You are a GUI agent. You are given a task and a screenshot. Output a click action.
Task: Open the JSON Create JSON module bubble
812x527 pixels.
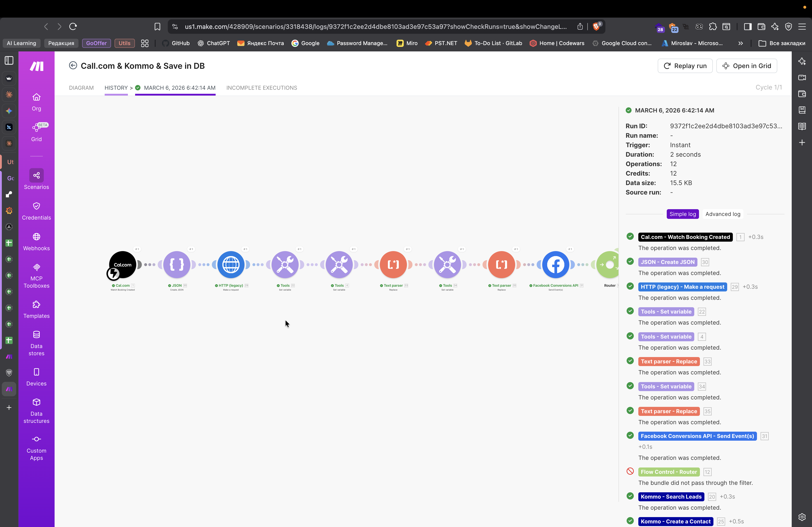(177, 265)
